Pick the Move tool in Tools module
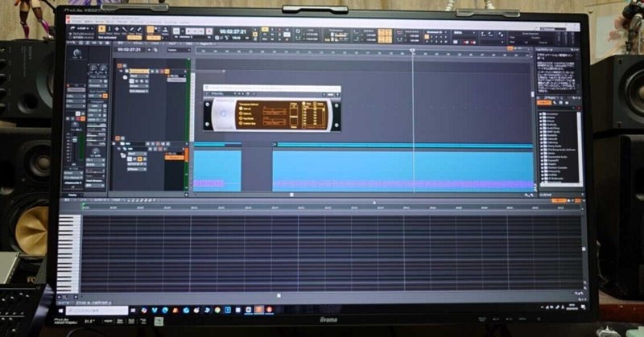The width and height of the screenshot is (644, 337). click(117, 29)
